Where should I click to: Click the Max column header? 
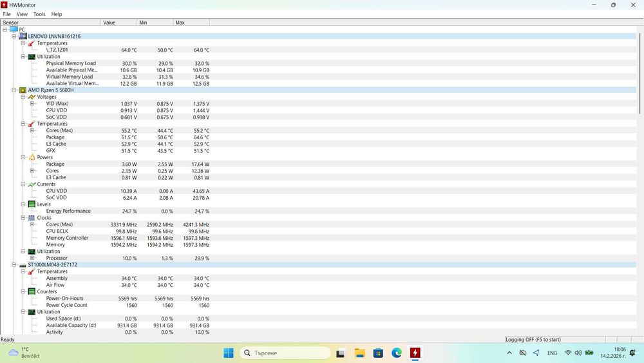[x=191, y=23]
